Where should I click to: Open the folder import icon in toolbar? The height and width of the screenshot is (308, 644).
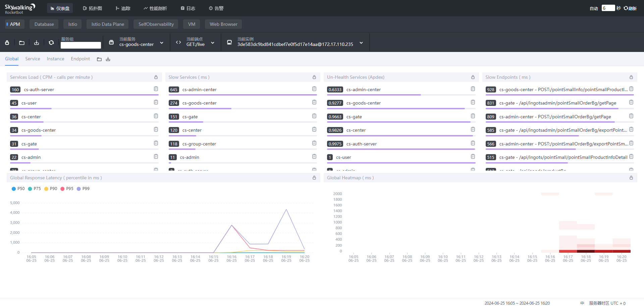[22, 43]
